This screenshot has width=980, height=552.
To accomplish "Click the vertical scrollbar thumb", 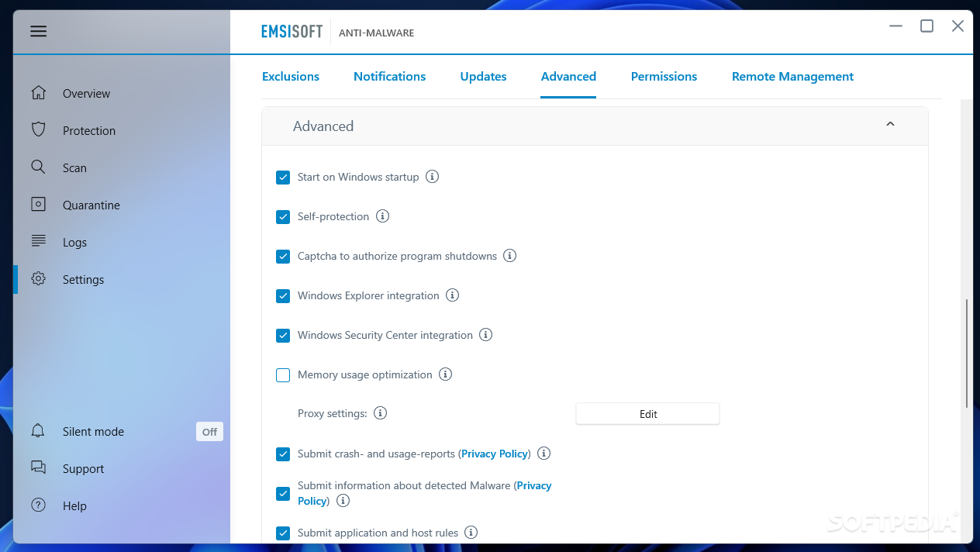I will tap(967, 354).
